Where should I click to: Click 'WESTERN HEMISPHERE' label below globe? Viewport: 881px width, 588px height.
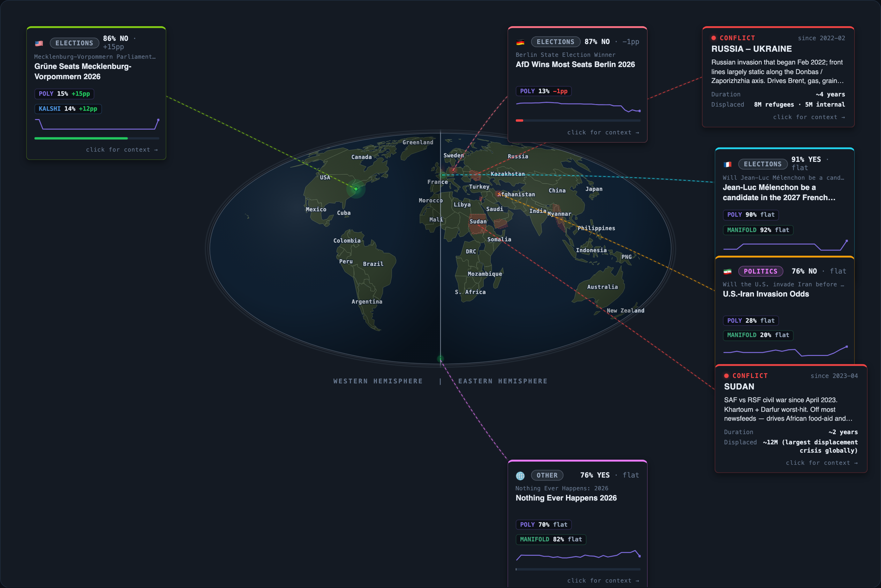point(378,381)
